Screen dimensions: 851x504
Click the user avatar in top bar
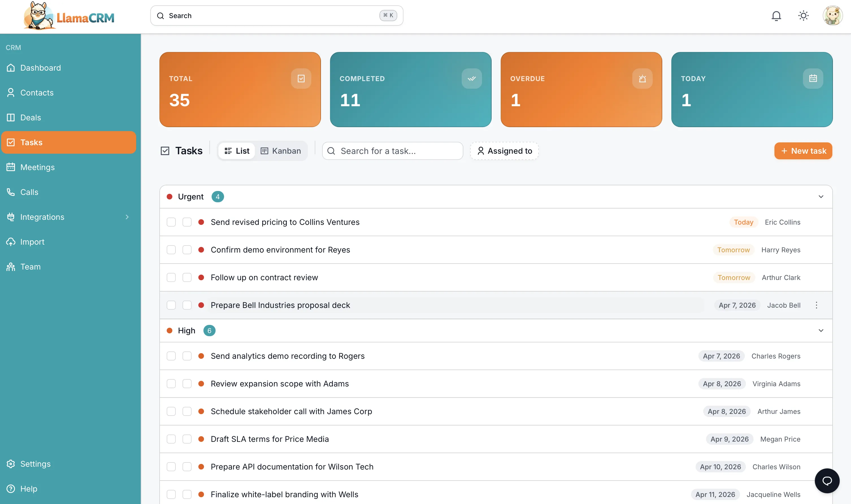tap(832, 16)
